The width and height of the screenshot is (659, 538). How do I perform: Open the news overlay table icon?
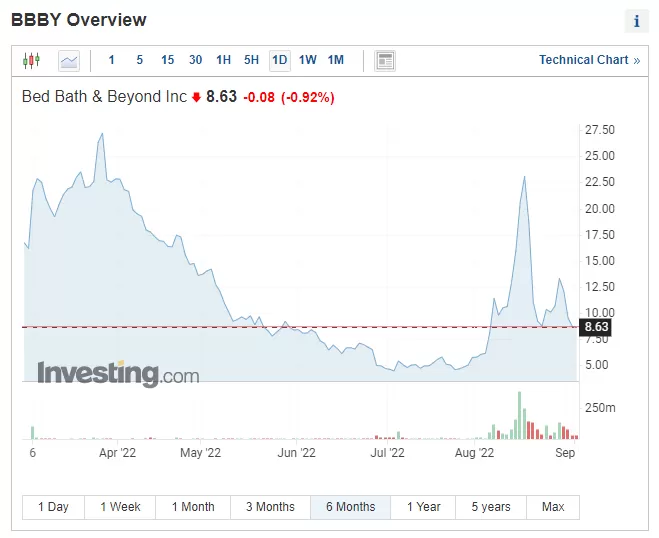point(385,61)
